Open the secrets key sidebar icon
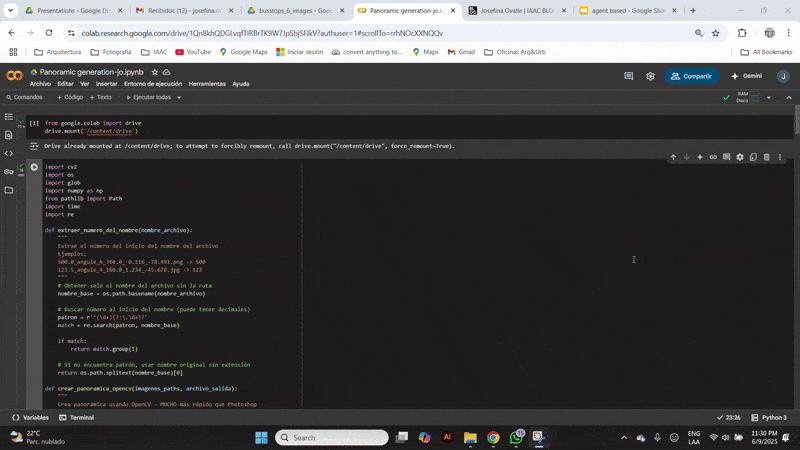Image resolution: width=800 pixels, height=450 pixels. click(x=9, y=172)
